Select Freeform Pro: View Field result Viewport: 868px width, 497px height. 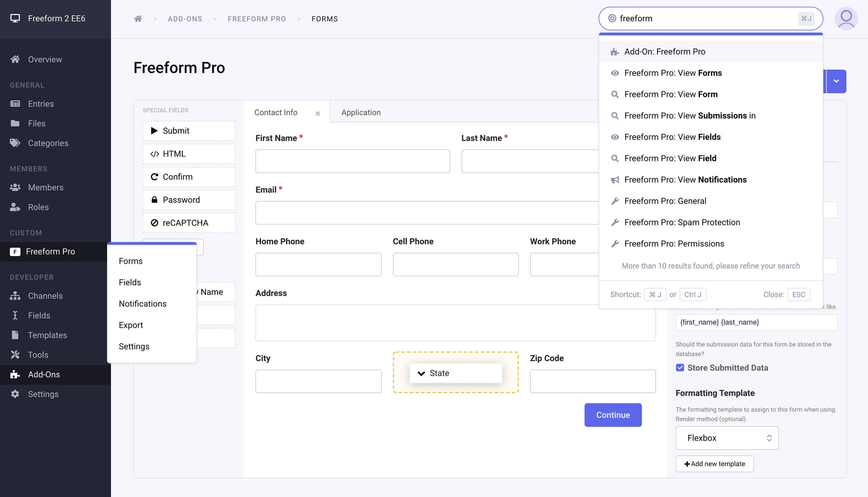click(x=711, y=158)
